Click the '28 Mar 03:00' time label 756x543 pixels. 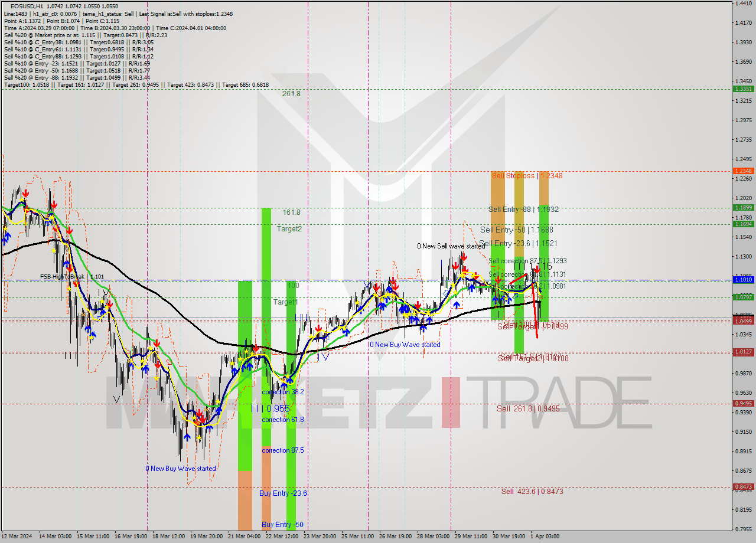[434, 537]
